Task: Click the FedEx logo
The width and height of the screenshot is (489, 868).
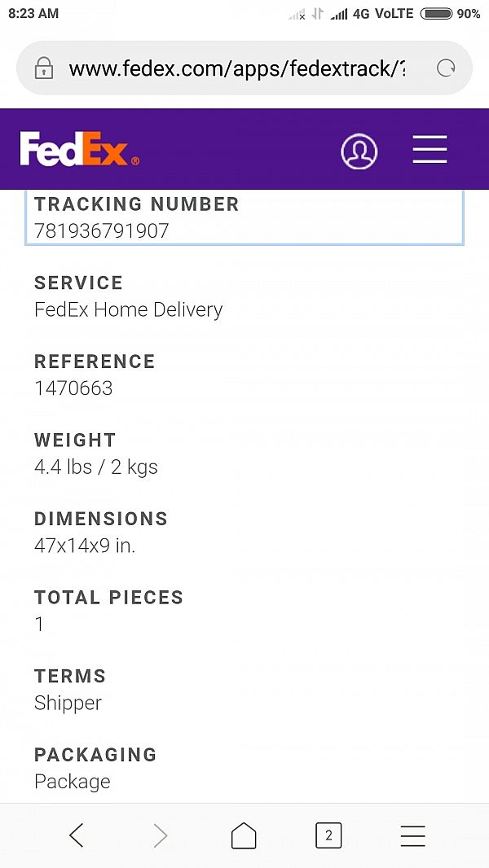Action: pyautogui.click(x=79, y=149)
